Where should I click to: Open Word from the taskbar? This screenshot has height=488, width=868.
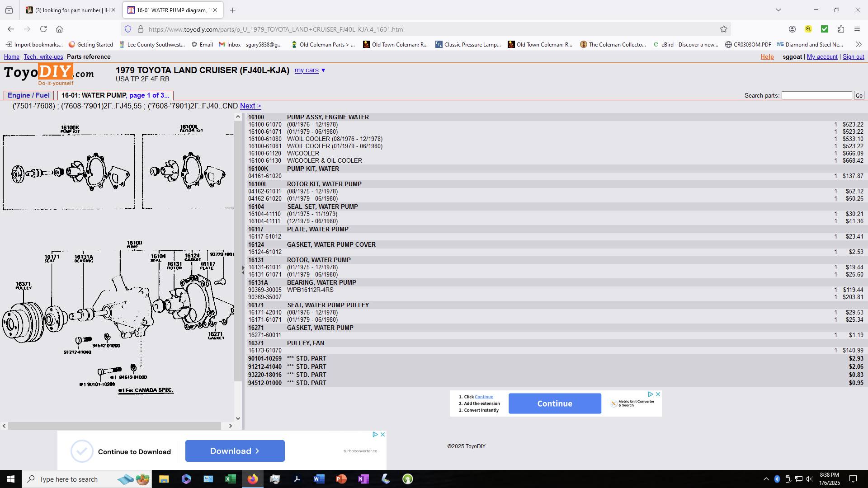319,479
